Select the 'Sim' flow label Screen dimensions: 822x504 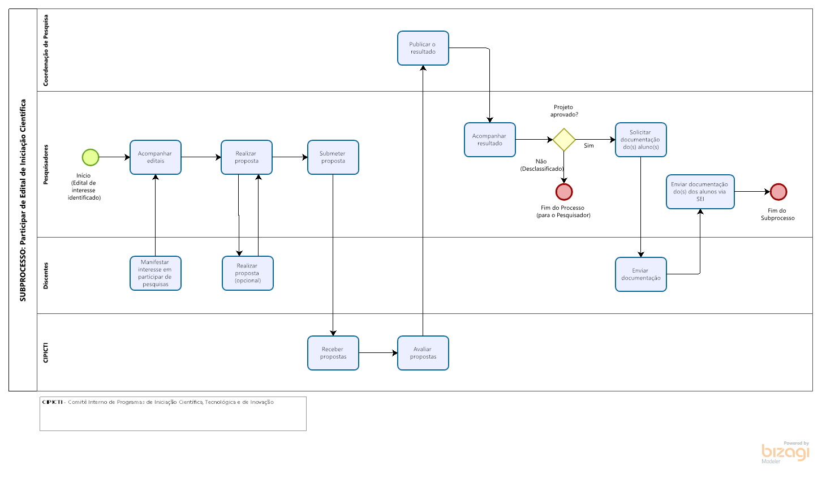pos(589,146)
